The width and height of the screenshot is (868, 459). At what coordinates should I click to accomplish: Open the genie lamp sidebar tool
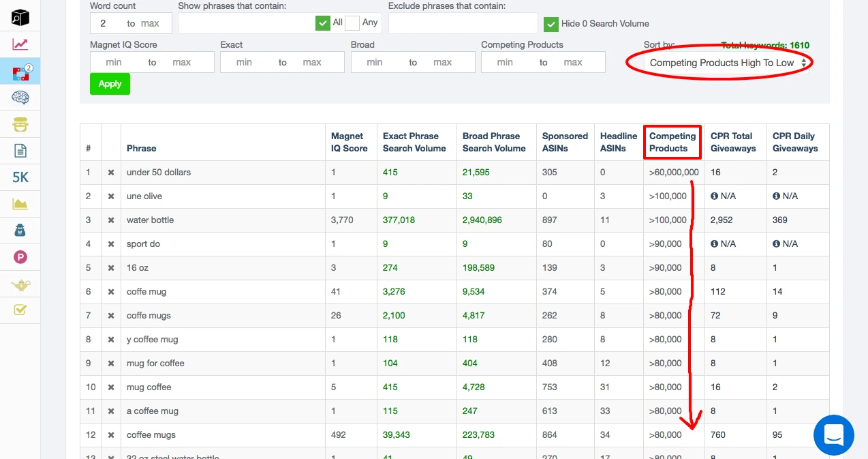click(20, 284)
